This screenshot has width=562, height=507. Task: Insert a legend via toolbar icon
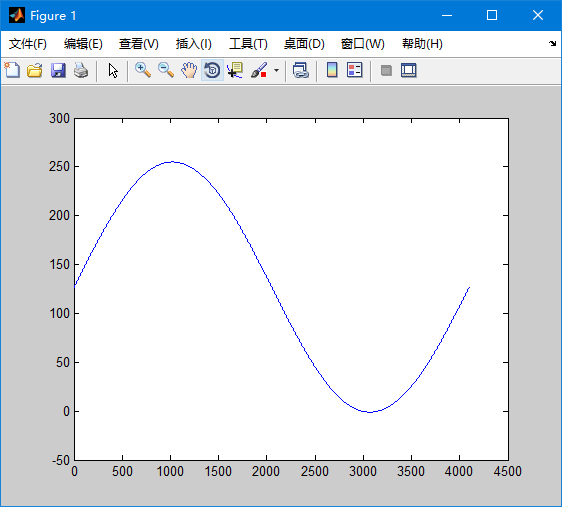[355, 70]
